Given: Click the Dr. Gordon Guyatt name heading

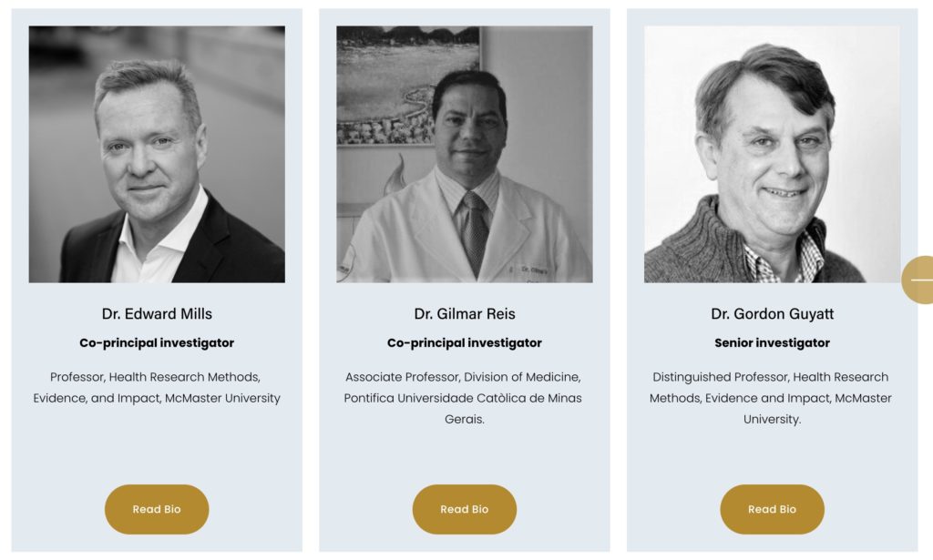Looking at the screenshot, I should click(772, 314).
